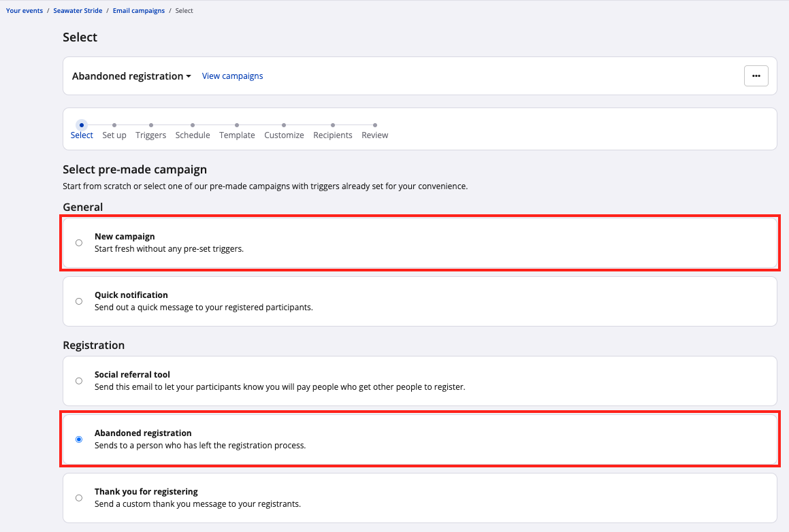Open the Recipients step
This screenshot has height=532, width=789.
[333, 135]
